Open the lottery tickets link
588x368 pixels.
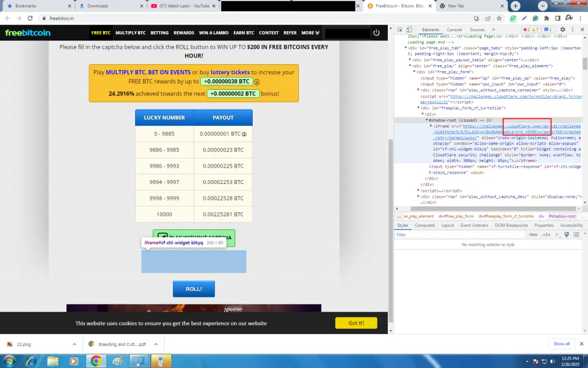click(x=230, y=72)
